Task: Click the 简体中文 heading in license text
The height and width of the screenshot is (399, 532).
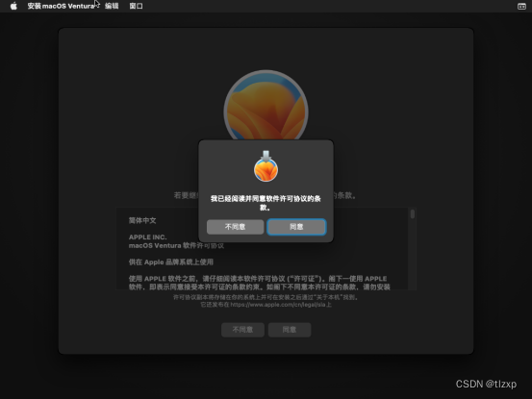Action: [142, 221]
